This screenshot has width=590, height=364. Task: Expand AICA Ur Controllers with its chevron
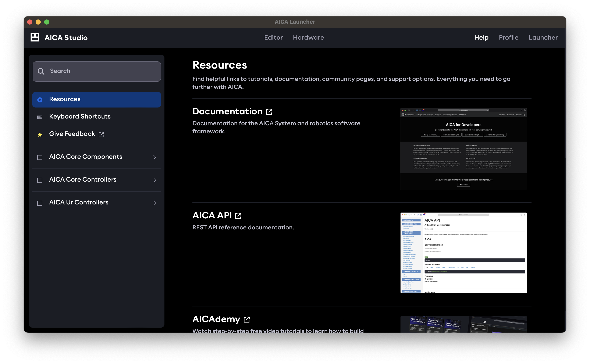pyautogui.click(x=154, y=203)
